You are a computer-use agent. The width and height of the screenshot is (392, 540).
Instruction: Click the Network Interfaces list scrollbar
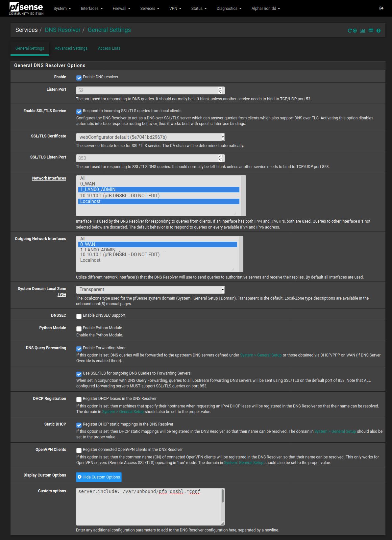coord(243,196)
